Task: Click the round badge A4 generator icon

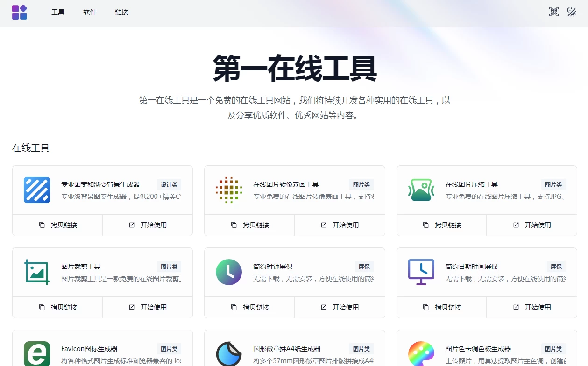Action: point(229,353)
